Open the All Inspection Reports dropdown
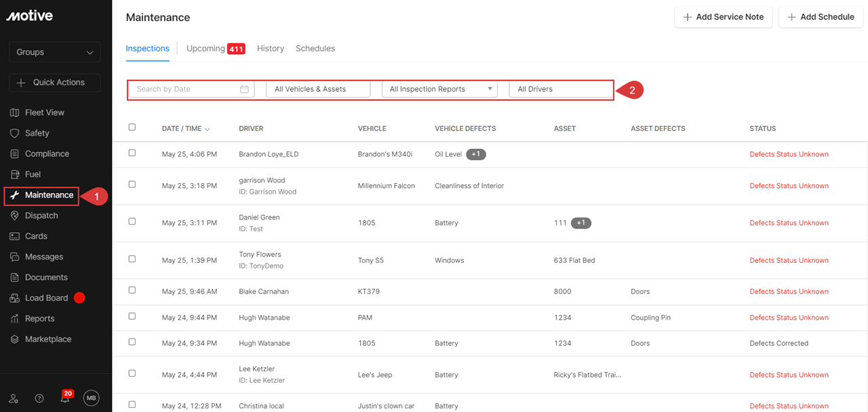868x412 pixels. pos(439,89)
